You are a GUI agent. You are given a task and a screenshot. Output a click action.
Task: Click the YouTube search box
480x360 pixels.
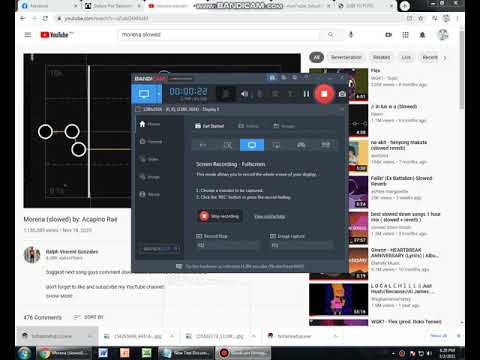point(218,35)
